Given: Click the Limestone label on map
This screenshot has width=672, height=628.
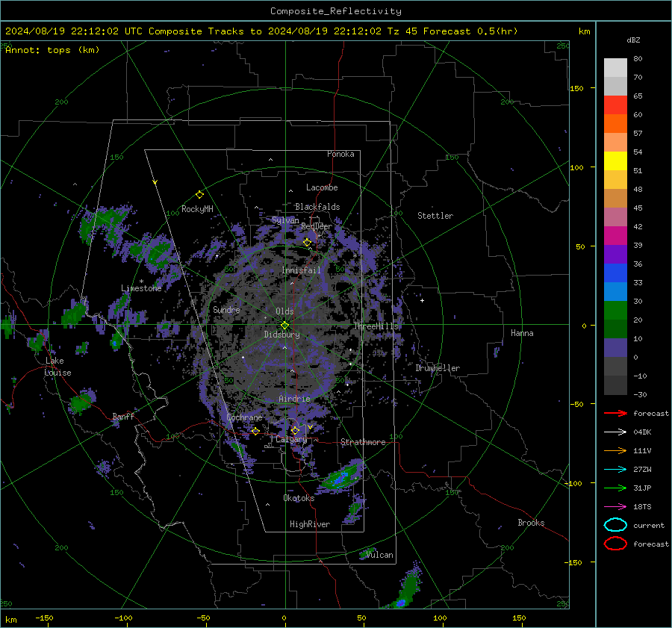Looking at the screenshot, I should point(141,288).
